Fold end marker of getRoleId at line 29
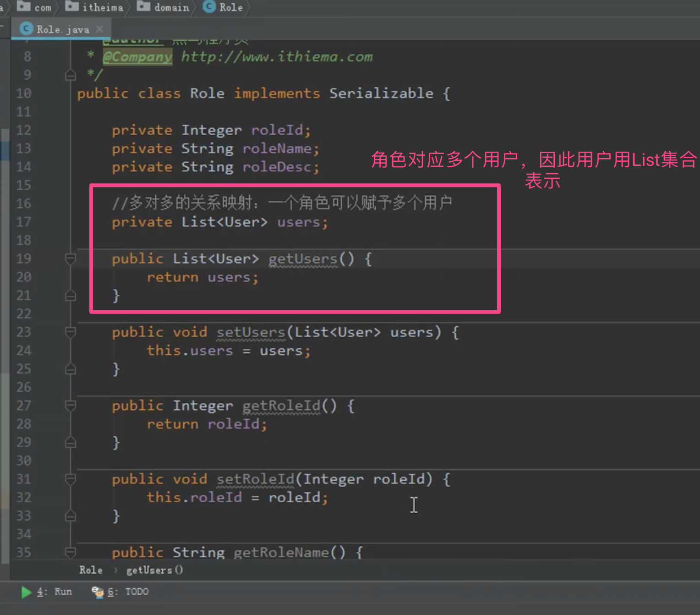 pyautogui.click(x=70, y=443)
